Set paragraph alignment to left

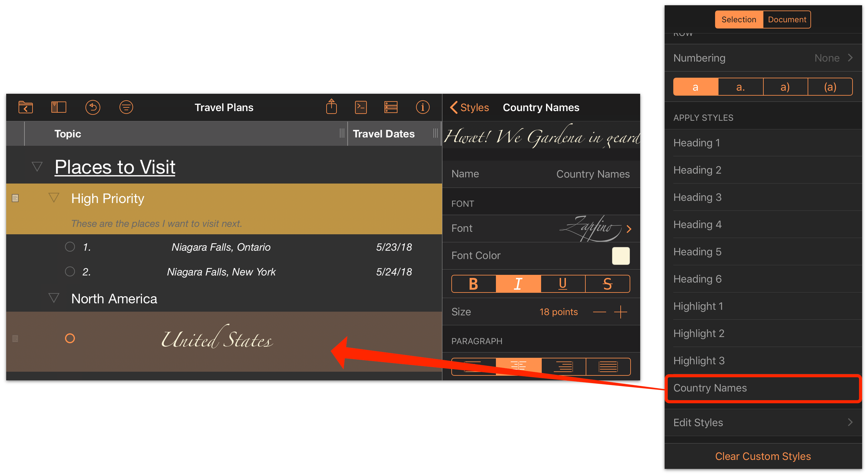pyautogui.click(x=473, y=366)
